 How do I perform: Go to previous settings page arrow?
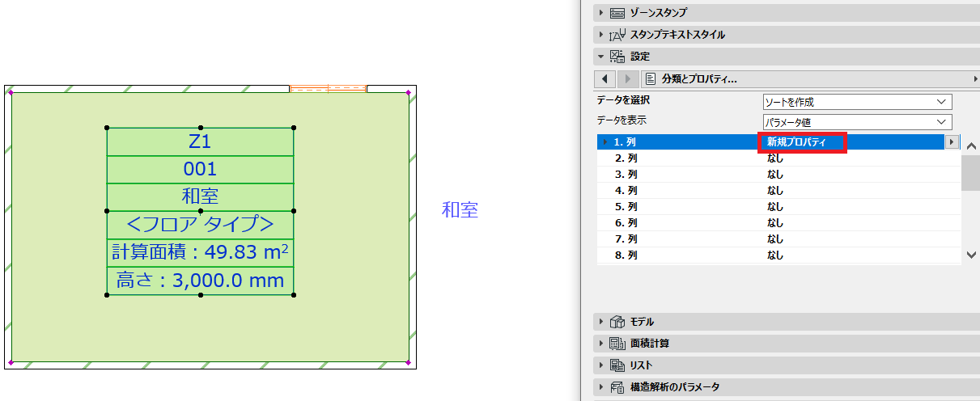point(605,79)
